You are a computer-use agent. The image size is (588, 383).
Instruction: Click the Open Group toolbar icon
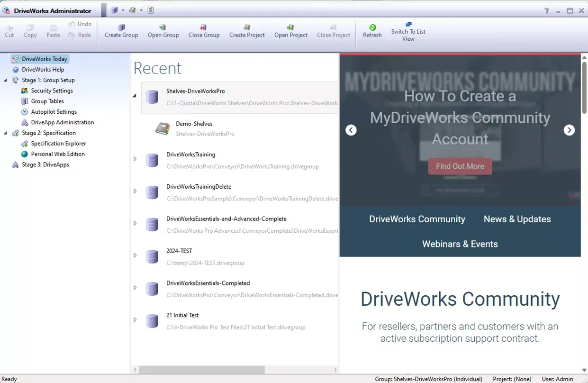click(163, 27)
